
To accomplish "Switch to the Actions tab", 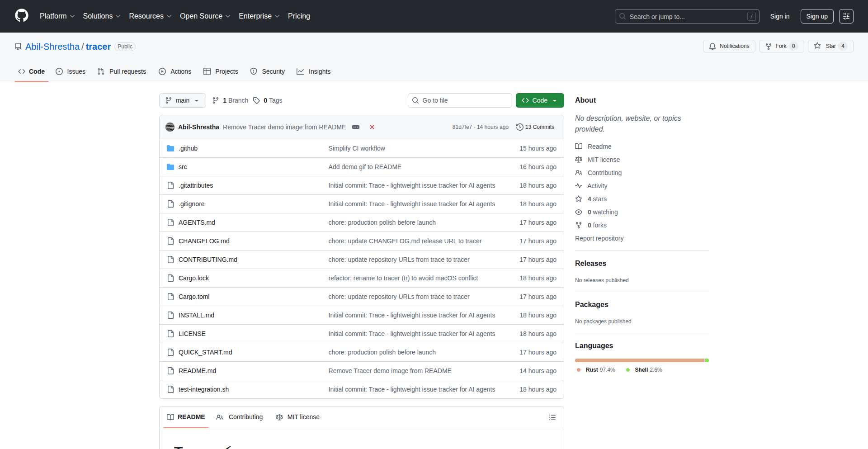I will (x=175, y=71).
